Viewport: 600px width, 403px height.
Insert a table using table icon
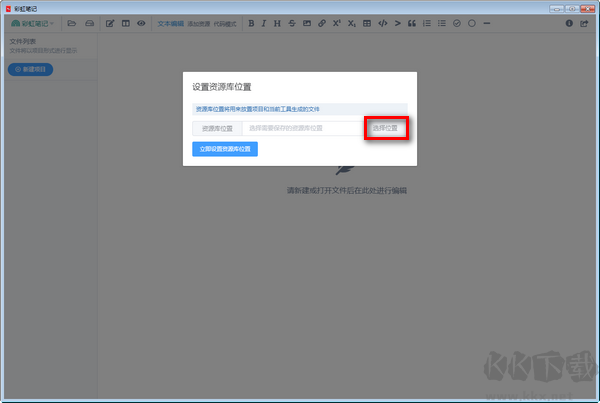(367, 23)
